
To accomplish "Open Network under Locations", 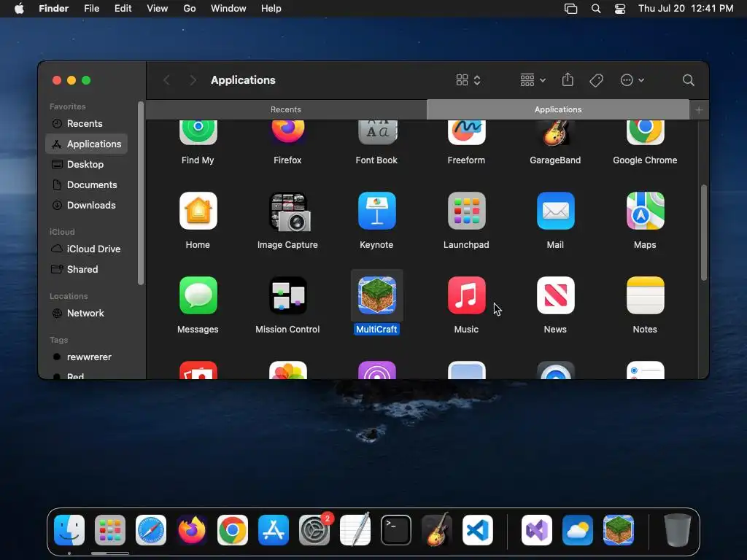I will coord(86,314).
